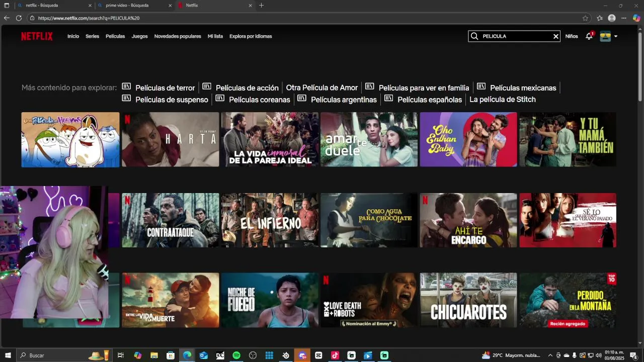Viewport: 644px width, 362px height.
Task: Go to Inicio in Netflix menu
Action: coord(73,36)
